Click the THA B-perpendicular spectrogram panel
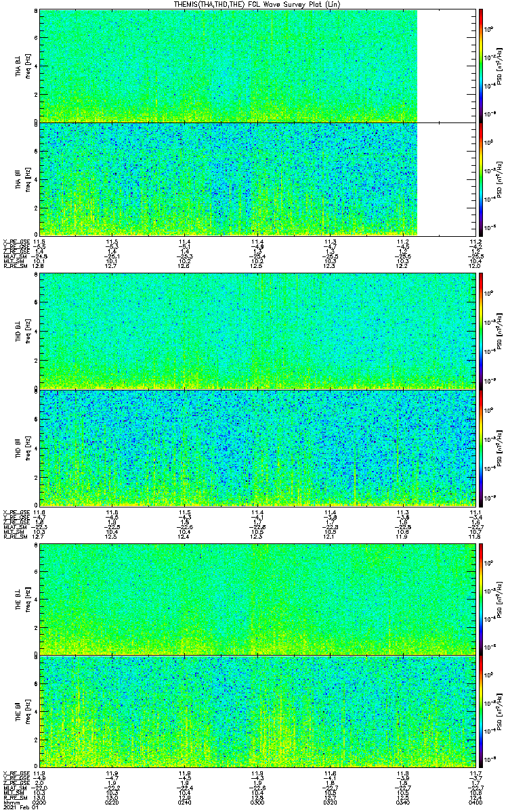This screenshot has width=508, height=812. click(x=257, y=66)
